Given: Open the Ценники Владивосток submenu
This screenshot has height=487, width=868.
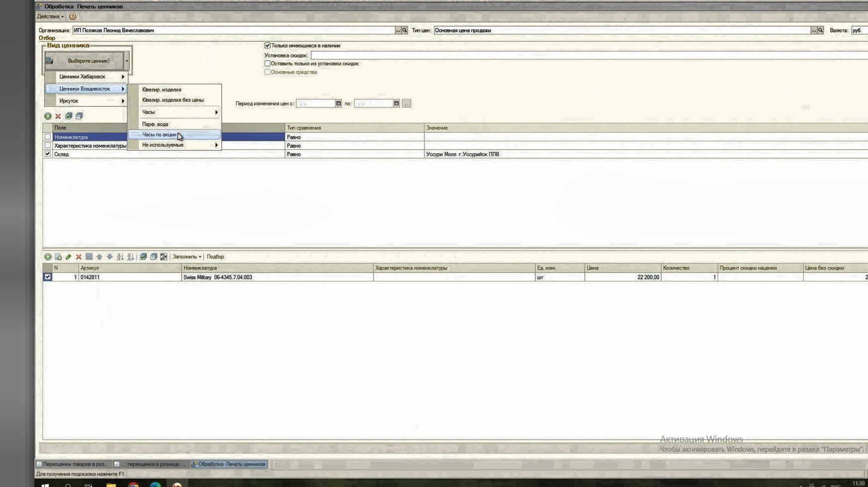Looking at the screenshot, I should click(86, 89).
